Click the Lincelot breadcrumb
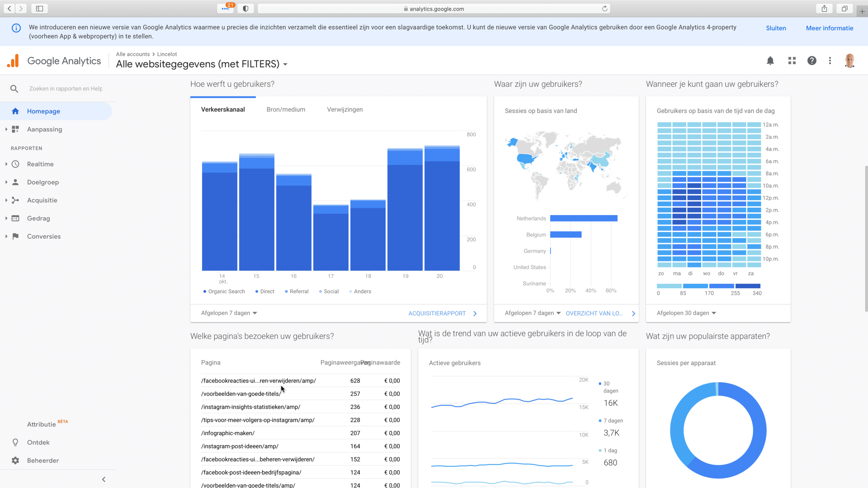 tap(167, 54)
